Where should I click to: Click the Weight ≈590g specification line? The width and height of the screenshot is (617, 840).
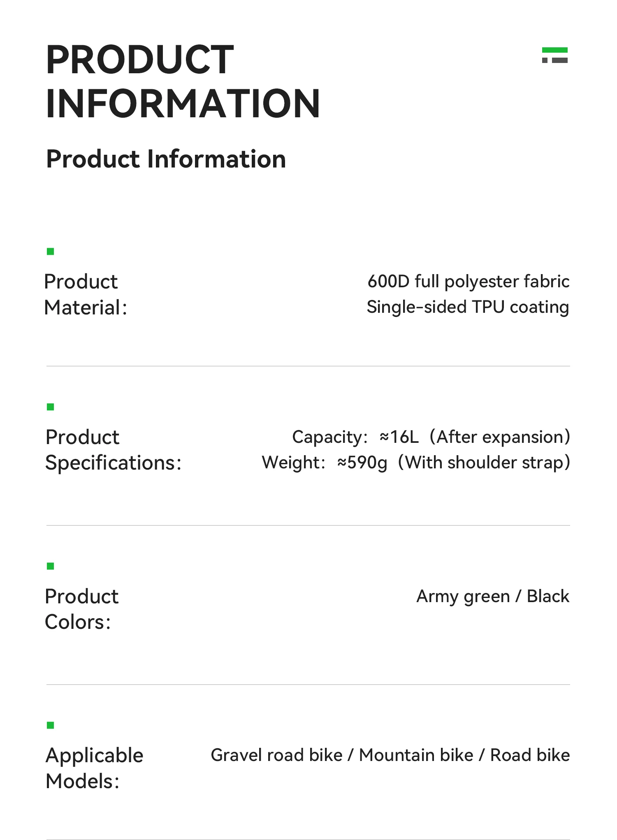[415, 463]
